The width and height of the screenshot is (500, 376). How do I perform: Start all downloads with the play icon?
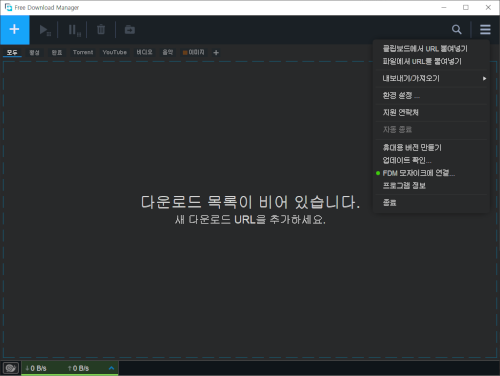(x=45, y=30)
